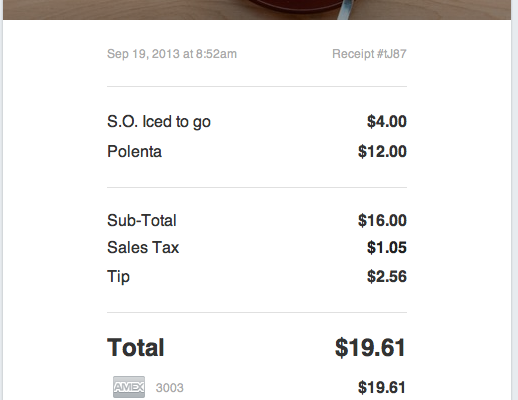This screenshot has height=400, width=518.
Task: Click the Tip label
Action: click(118, 277)
